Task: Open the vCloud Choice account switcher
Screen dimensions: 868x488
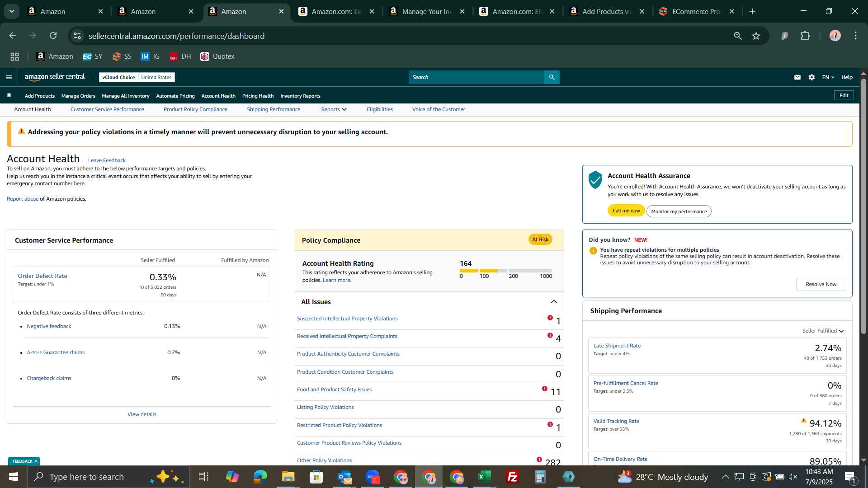Action: [137, 77]
